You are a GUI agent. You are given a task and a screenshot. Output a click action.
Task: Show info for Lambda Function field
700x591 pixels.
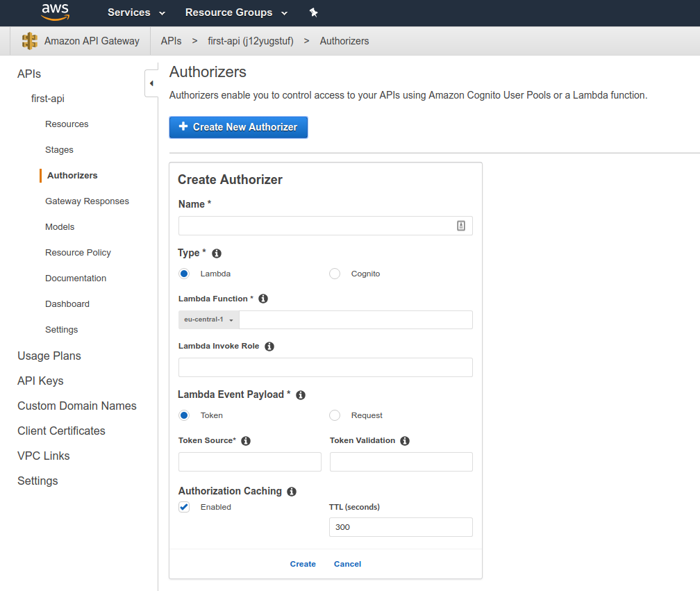(263, 299)
